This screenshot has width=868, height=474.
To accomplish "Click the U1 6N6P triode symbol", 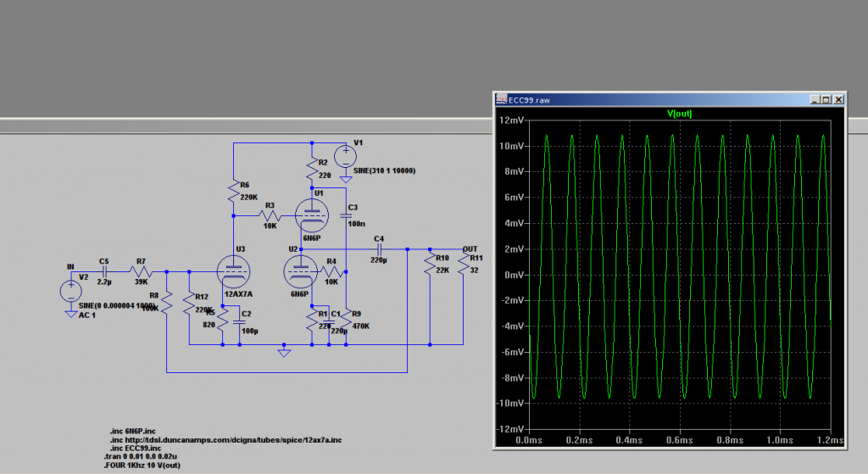I will tap(312, 215).
